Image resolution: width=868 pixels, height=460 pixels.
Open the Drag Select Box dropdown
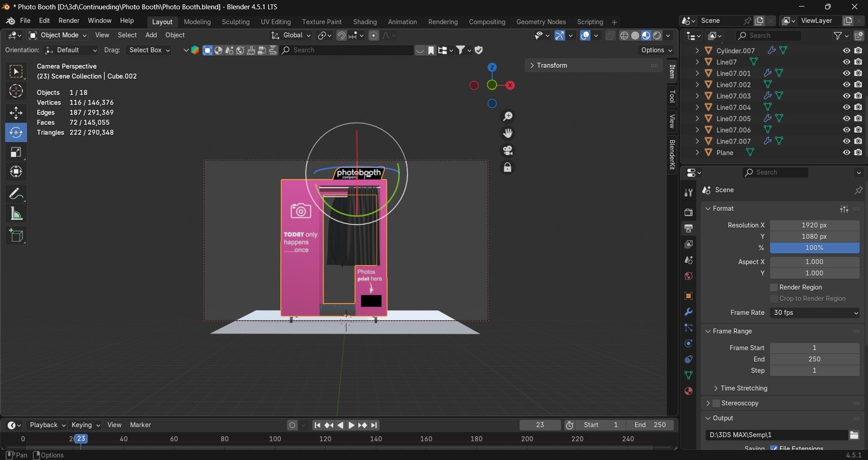coord(149,50)
